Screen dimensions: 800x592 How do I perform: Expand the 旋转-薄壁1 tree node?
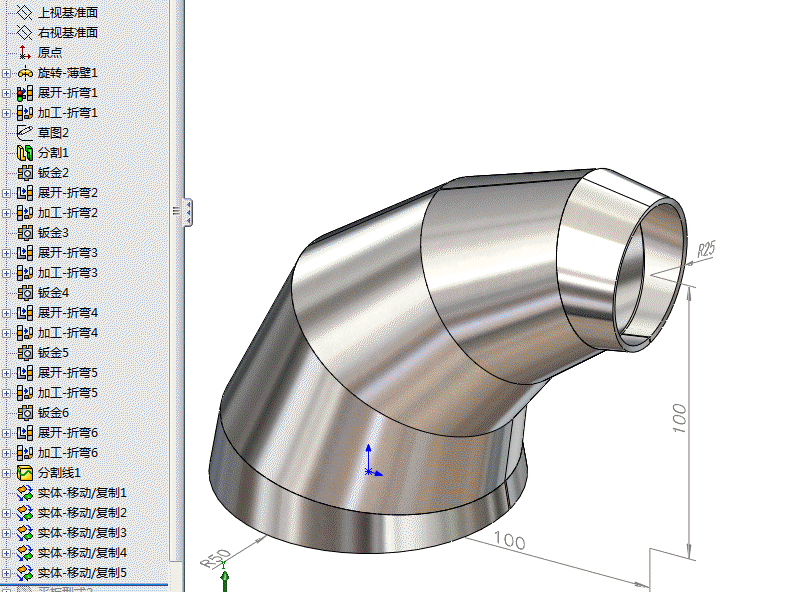pos(6,73)
